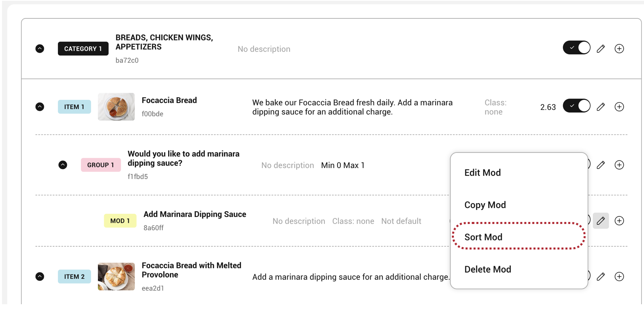Collapse the Group 1 modifier group
Screen dimensions: 644x309
pos(63,165)
